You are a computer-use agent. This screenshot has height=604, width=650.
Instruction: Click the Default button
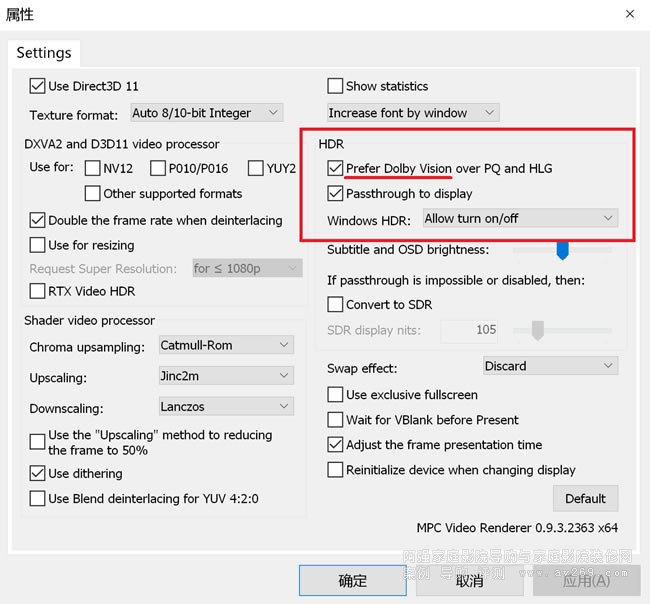[x=585, y=498]
